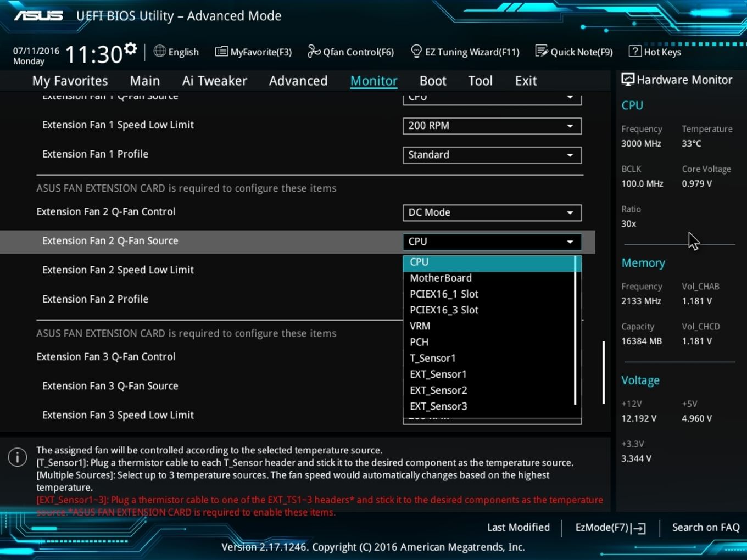747x560 pixels.
Task: Click +12V voltage 12.192 V value
Action: 639,418
